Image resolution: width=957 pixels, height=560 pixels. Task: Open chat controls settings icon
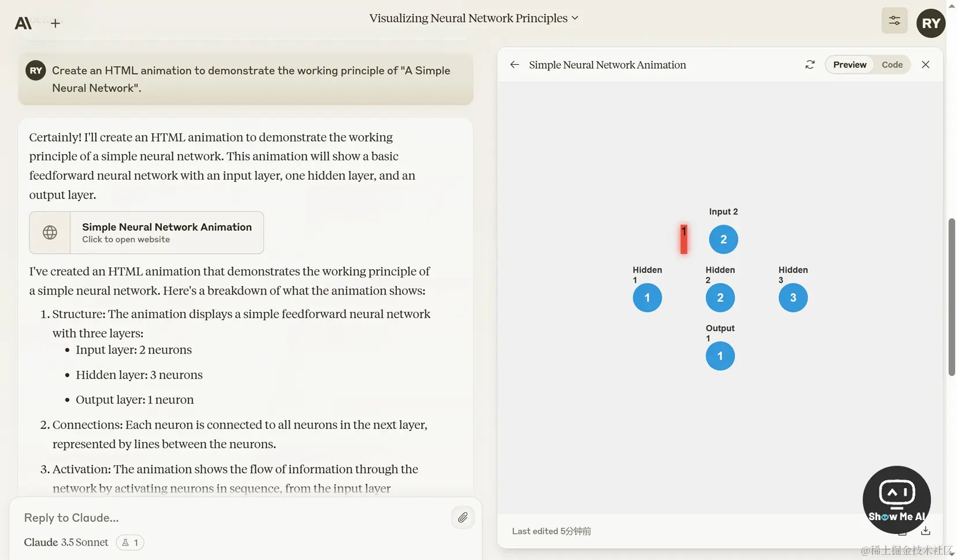tap(895, 21)
